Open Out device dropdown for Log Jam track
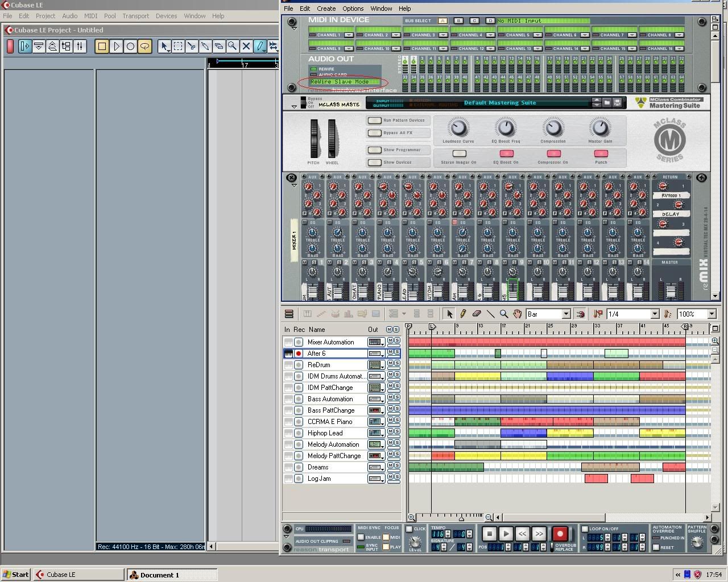The height and width of the screenshot is (582, 728). point(376,479)
